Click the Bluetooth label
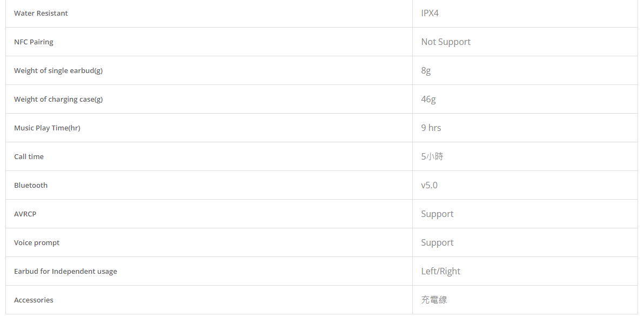The image size is (644, 316). 31,185
